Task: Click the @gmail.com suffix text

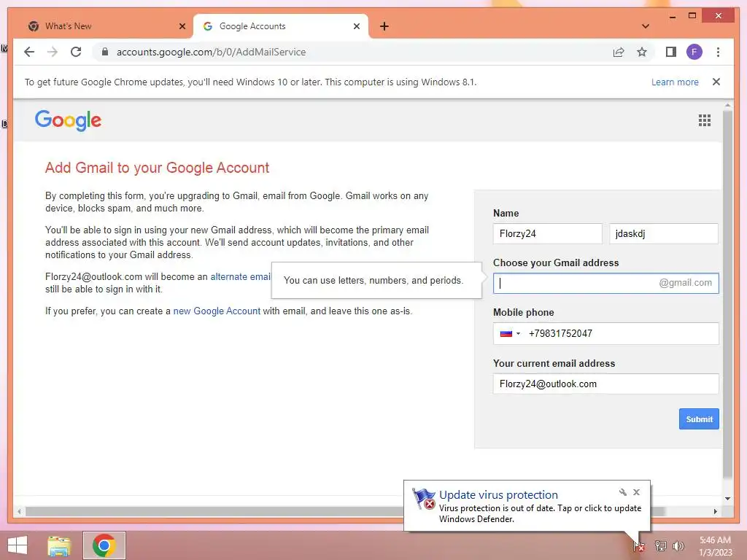Action: 685,283
